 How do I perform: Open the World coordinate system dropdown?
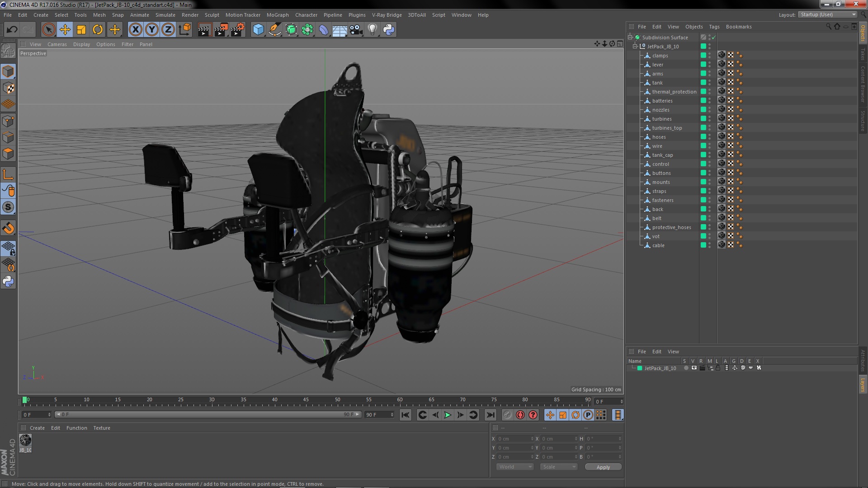[x=515, y=467]
